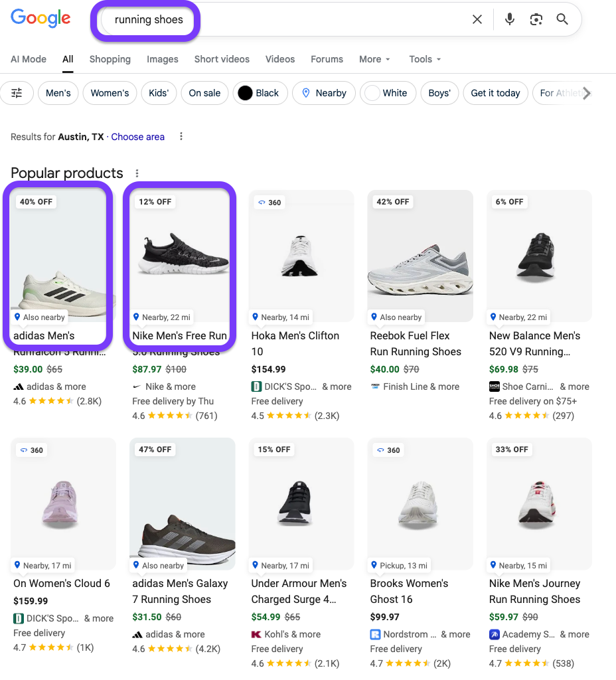616x680 pixels.
Task: Open the Hoka Men's Clifton 10 listing
Action: pos(295,343)
